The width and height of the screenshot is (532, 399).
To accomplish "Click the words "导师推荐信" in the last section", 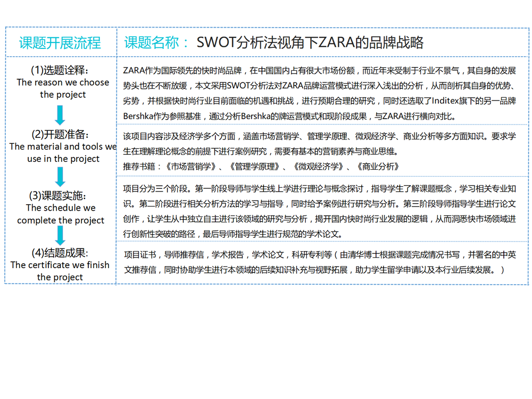I will 184,255.
